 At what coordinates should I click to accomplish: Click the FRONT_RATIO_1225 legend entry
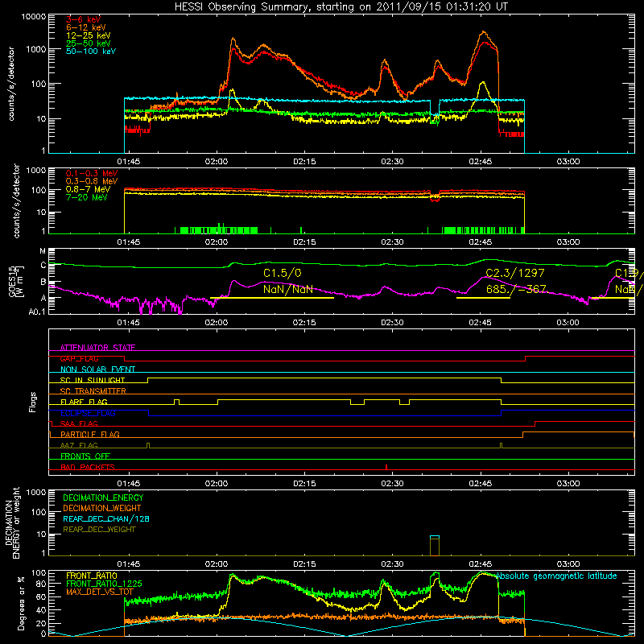pyautogui.click(x=104, y=584)
